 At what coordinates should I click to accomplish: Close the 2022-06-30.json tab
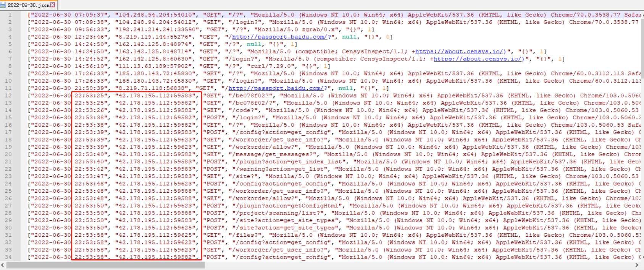point(53,5)
